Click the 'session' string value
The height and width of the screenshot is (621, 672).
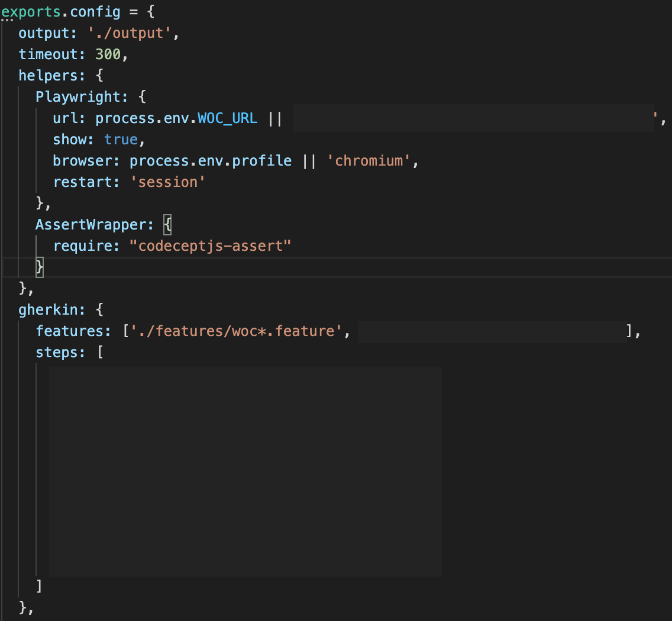167,182
